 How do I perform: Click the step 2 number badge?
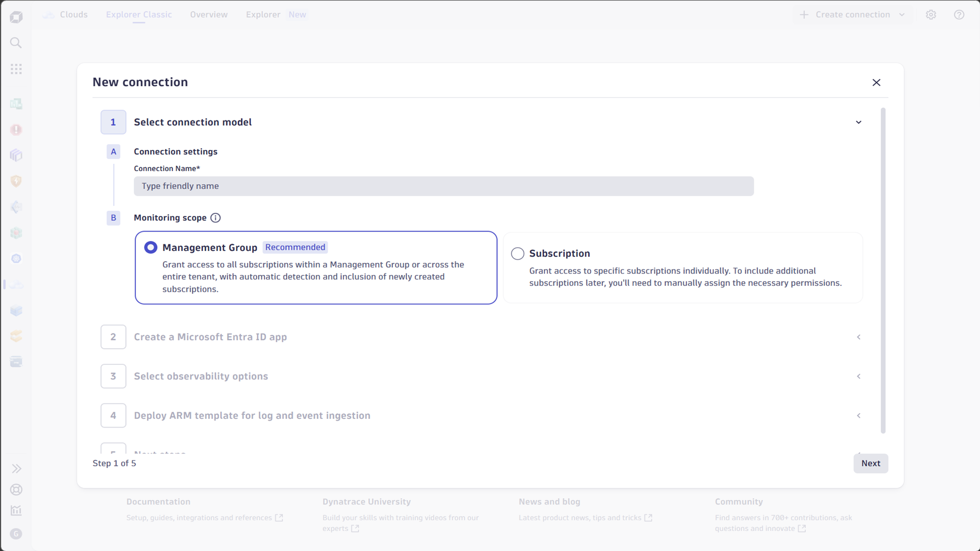pos(113,337)
